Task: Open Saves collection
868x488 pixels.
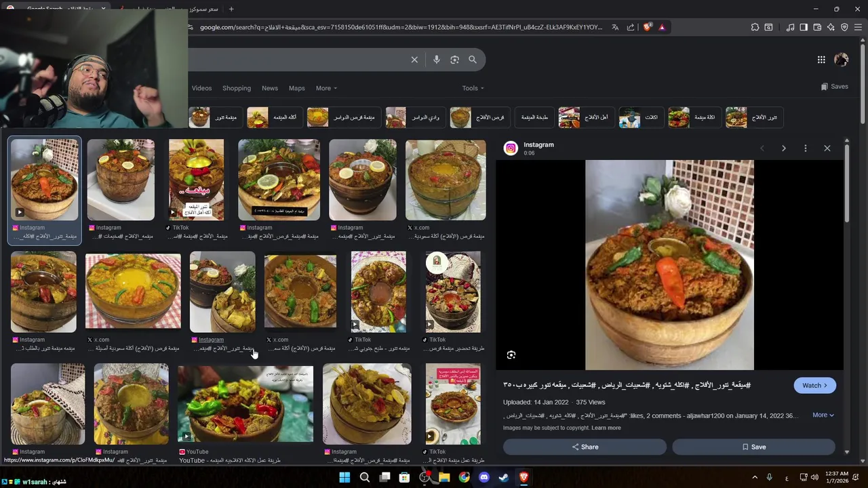Action: click(x=835, y=87)
